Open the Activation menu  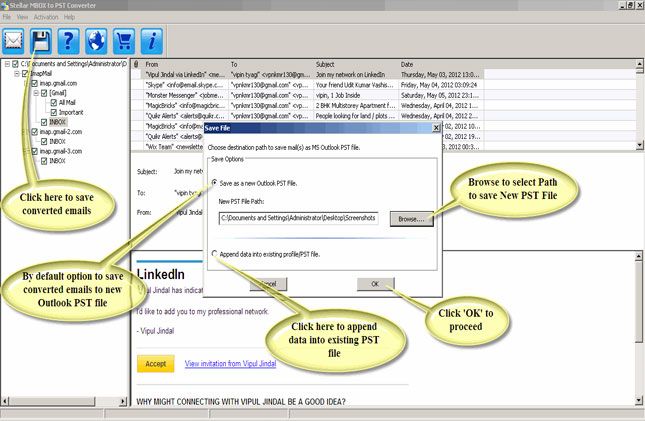point(46,17)
